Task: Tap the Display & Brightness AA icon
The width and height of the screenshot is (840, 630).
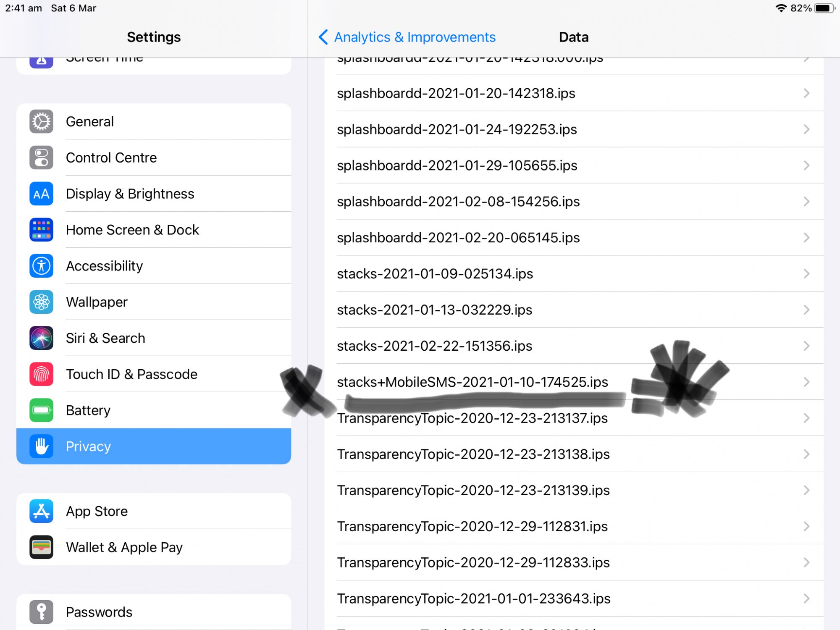Action: 41,194
